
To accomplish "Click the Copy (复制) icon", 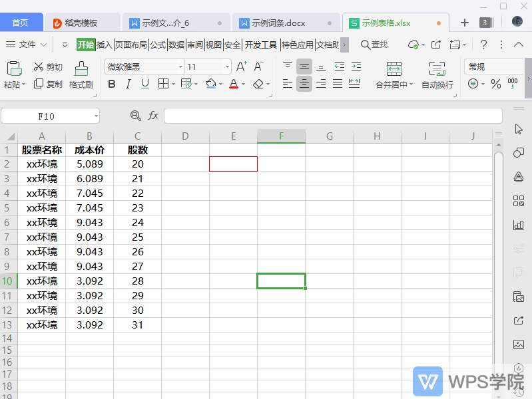I will tap(39, 84).
